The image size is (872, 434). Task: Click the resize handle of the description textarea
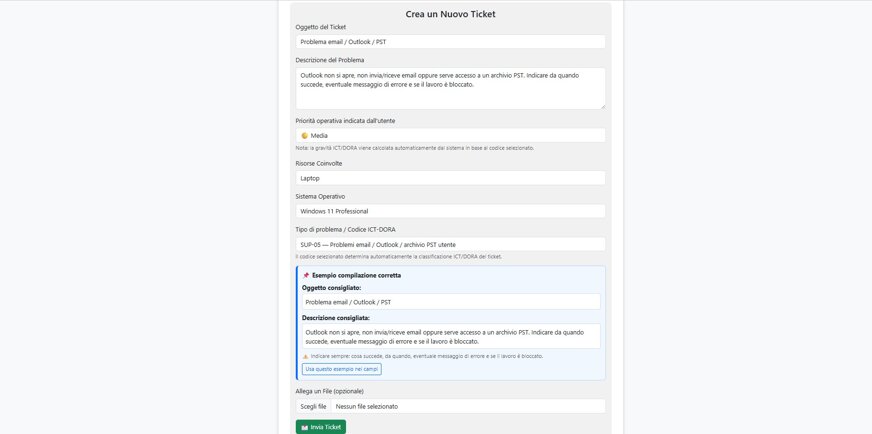602,106
